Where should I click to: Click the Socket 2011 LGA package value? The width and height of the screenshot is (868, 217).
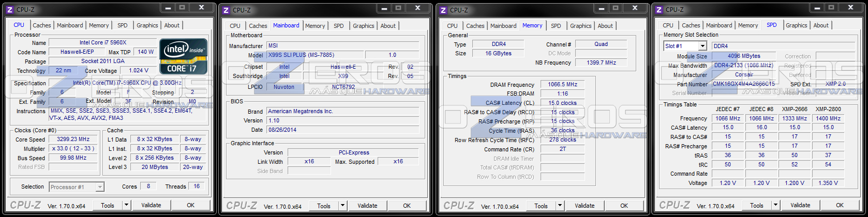(103, 61)
